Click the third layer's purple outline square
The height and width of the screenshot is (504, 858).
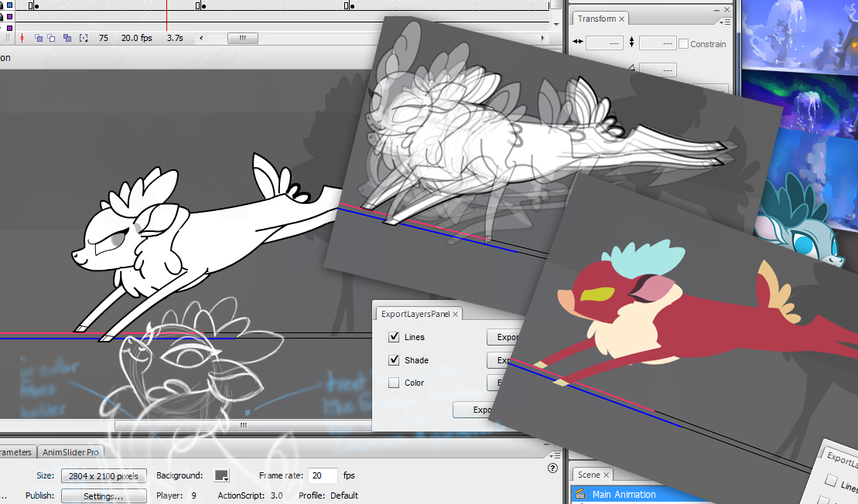9,28
